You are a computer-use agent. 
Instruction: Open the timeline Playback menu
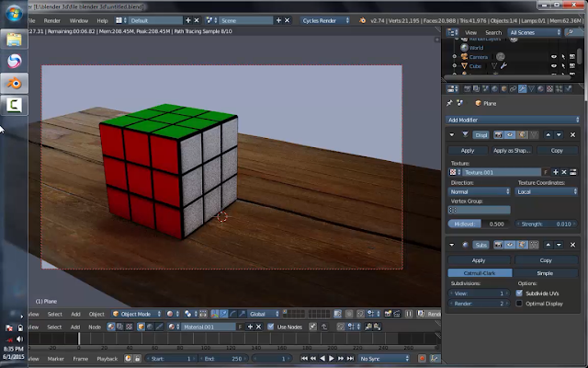(107, 359)
